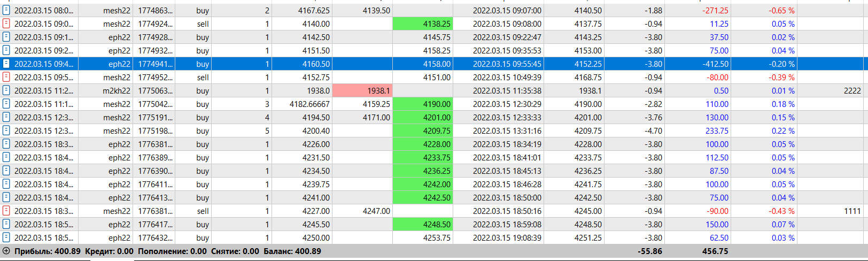868x261 pixels.
Task: Click the Баланс: 400.89 summary text
Action: coord(292,251)
